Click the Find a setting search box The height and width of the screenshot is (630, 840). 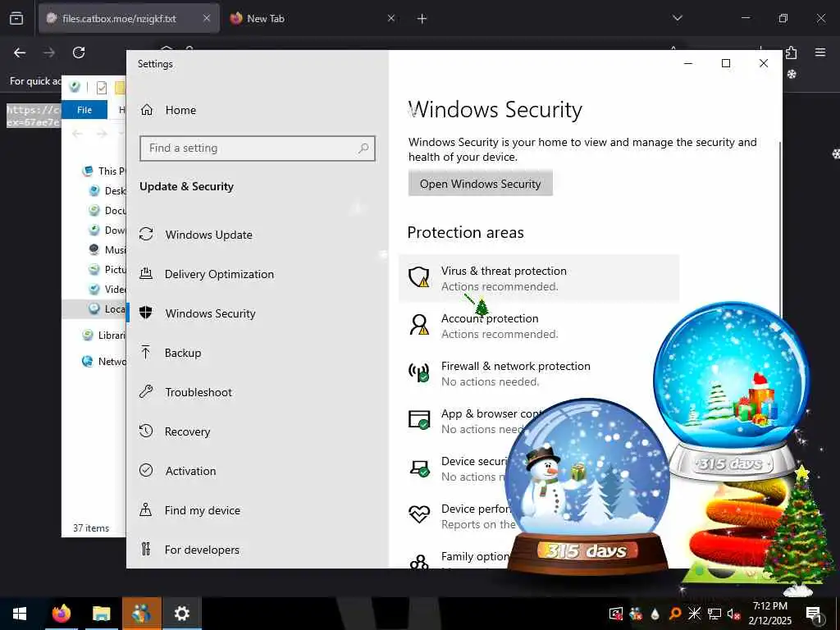[x=257, y=148]
